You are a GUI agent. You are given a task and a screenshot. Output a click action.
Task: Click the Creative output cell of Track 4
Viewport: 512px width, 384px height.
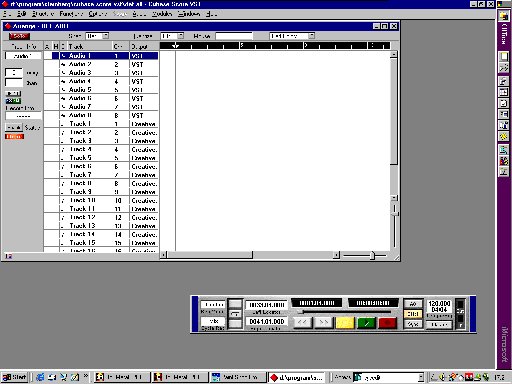(x=144, y=149)
